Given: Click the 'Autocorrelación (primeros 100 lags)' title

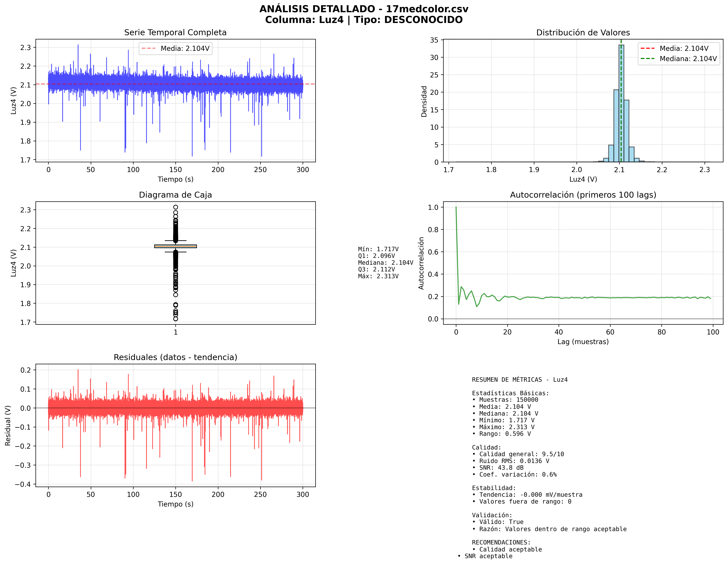Looking at the screenshot, I should pyautogui.click(x=583, y=195).
